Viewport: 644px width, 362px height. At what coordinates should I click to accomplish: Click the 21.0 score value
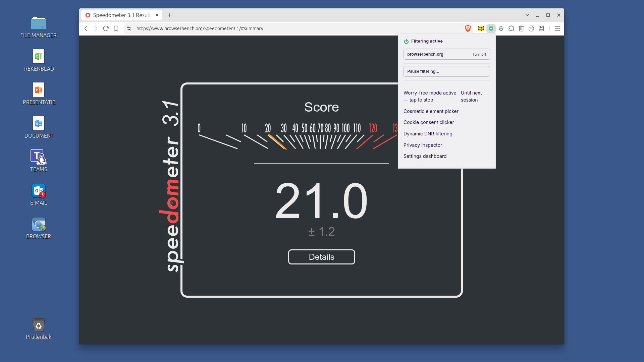(321, 201)
